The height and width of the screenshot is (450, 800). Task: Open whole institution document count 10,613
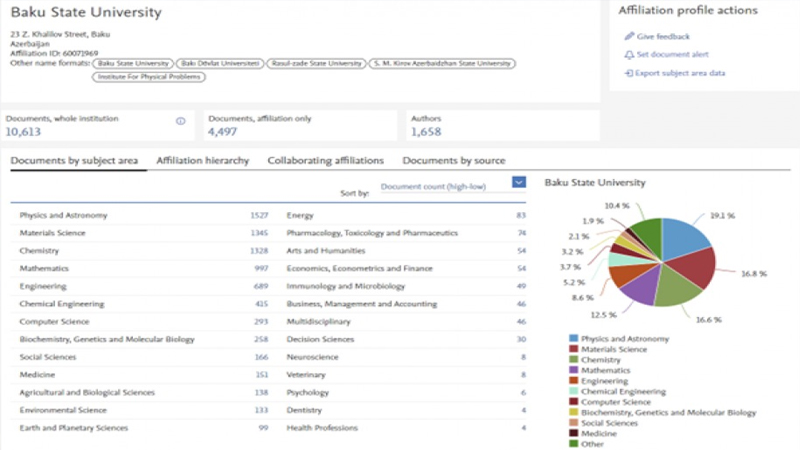(x=25, y=132)
